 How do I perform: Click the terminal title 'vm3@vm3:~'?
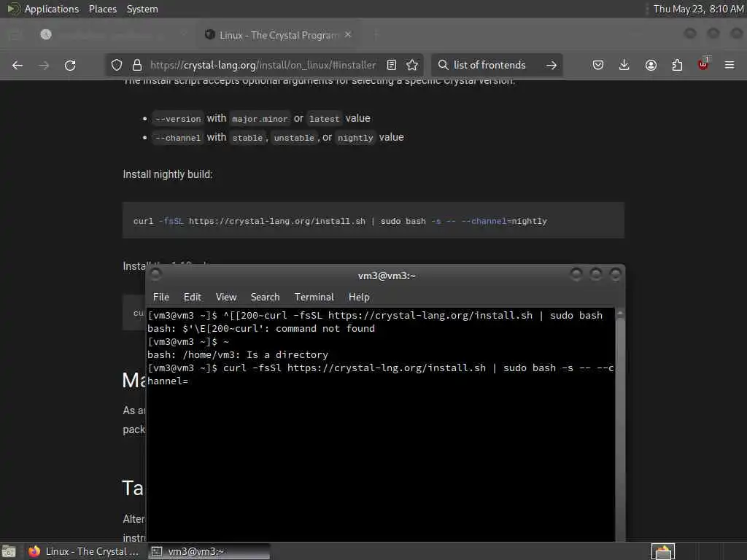387,276
